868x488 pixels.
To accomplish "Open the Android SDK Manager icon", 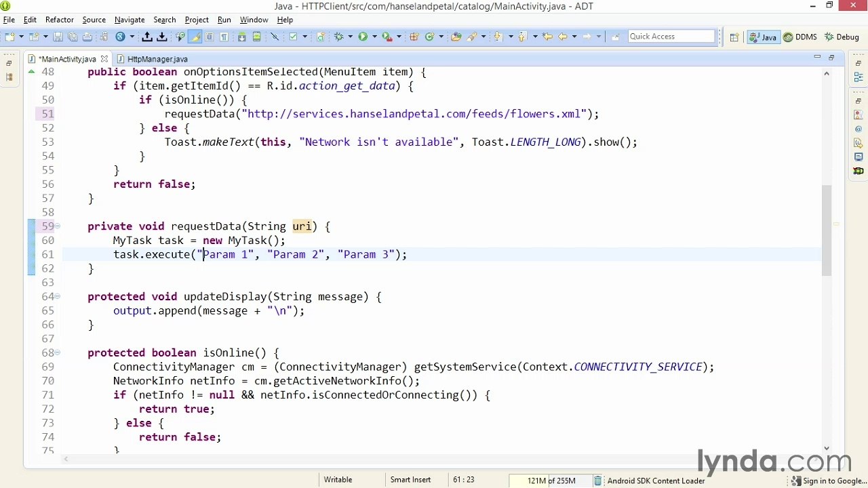I will tap(241, 37).
